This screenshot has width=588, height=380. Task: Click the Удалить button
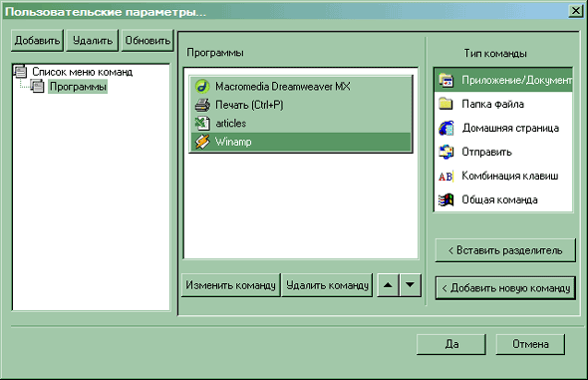tap(93, 41)
